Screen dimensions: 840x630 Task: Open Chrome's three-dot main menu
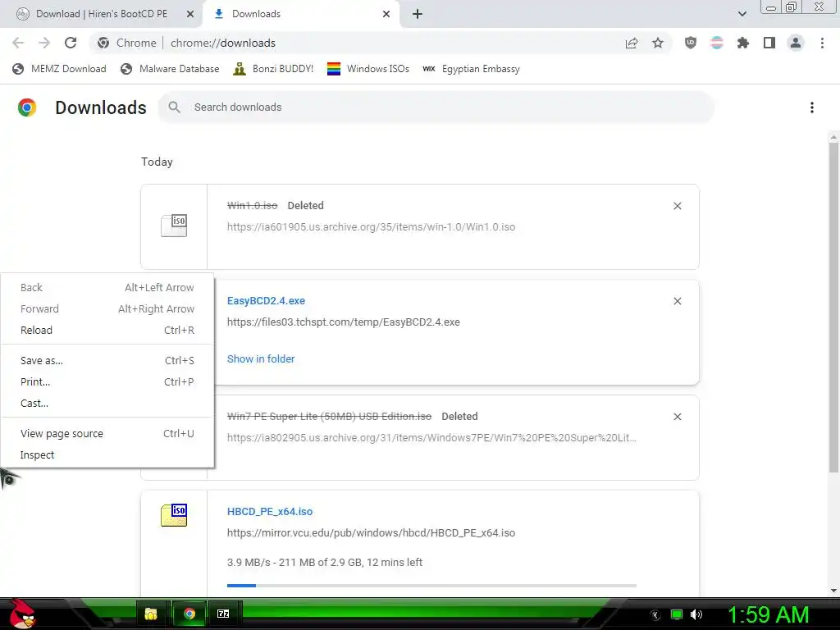[x=822, y=43]
